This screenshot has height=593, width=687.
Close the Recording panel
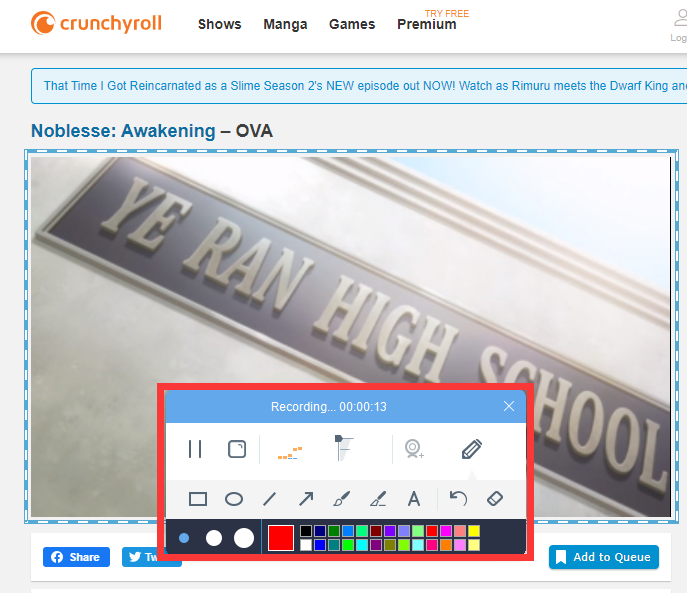coord(509,406)
